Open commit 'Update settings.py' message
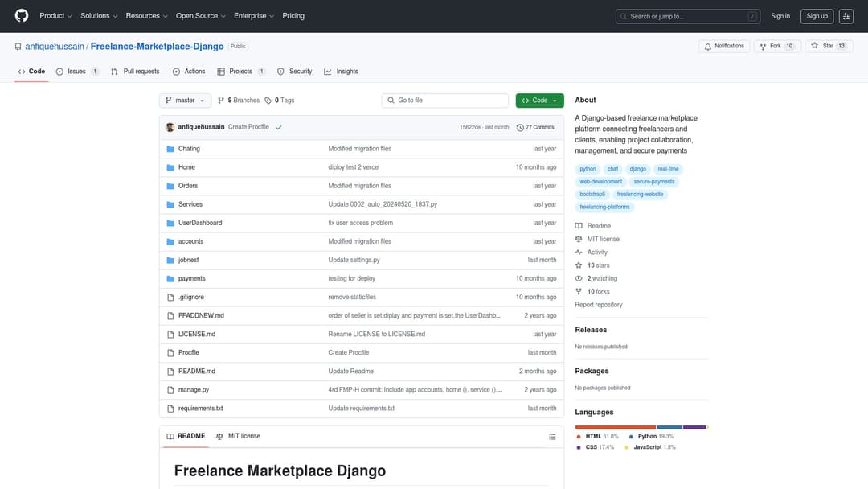This screenshot has width=868, height=489. click(x=354, y=260)
